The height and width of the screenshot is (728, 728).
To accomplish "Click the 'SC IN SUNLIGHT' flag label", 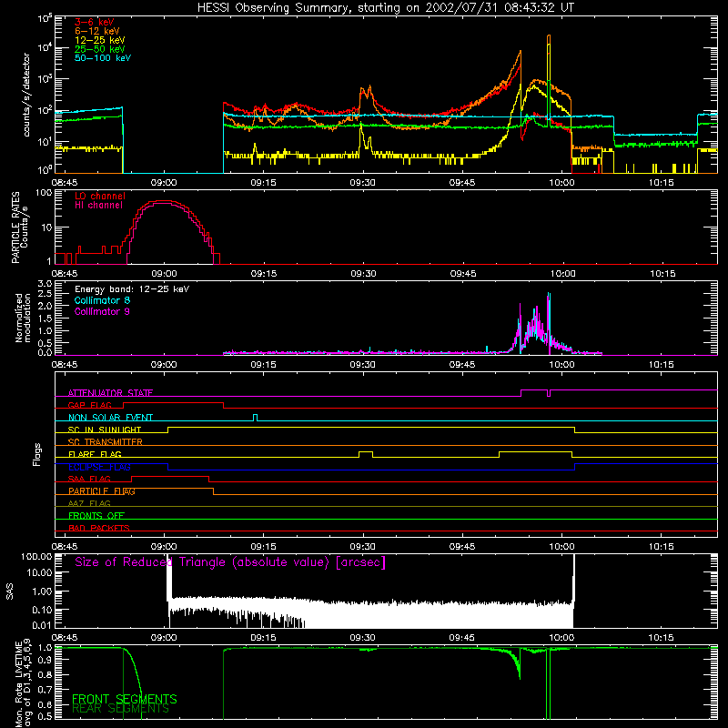I will tap(105, 430).
